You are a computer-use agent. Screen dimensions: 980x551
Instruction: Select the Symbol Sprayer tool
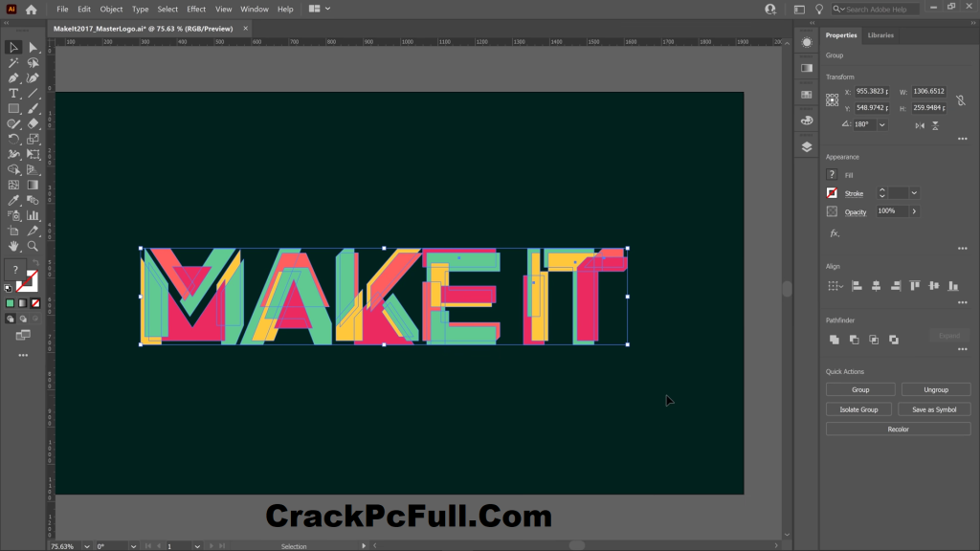coord(13,215)
